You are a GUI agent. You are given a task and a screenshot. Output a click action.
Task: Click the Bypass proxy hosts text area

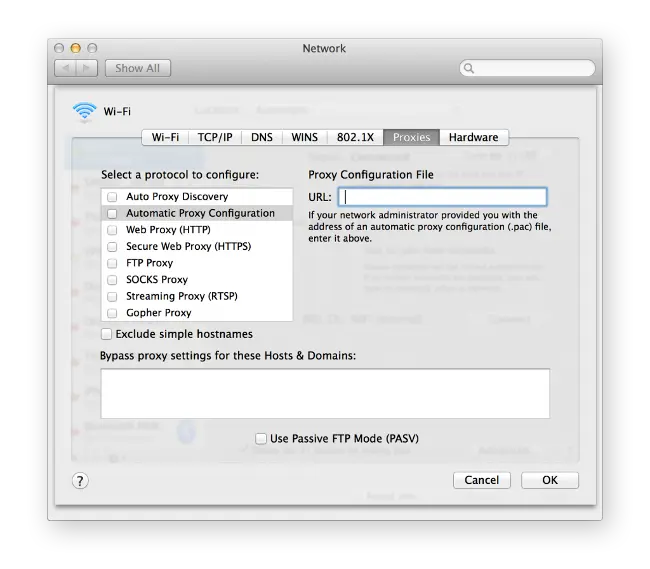coord(325,393)
